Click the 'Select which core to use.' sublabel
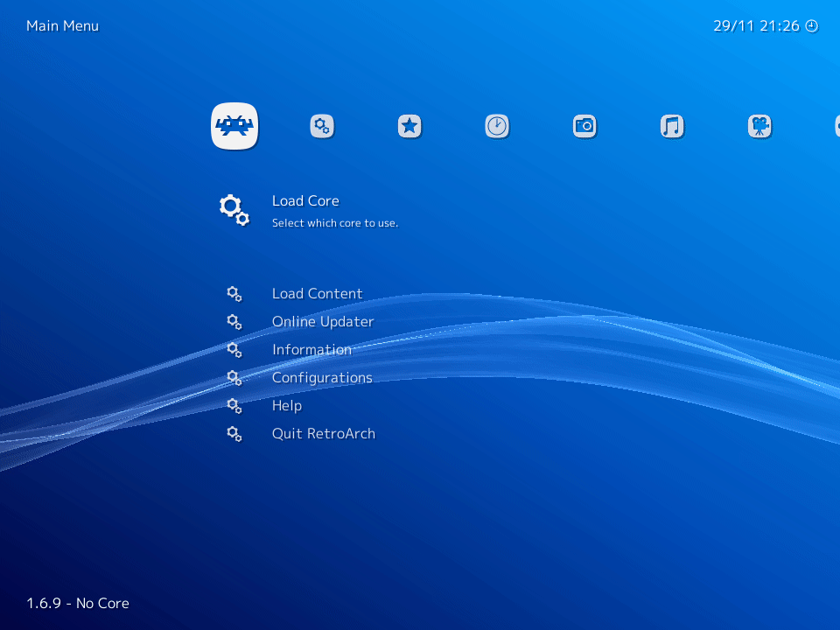Viewport: 840px width, 630px height. pyautogui.click(x=335, y=223)
